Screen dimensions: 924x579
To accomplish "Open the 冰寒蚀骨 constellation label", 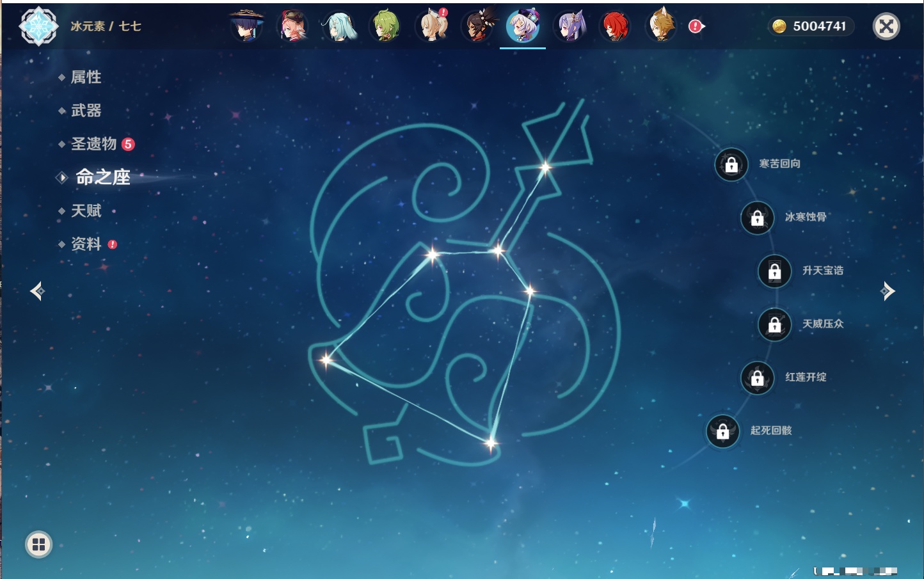I will point(806,217).
